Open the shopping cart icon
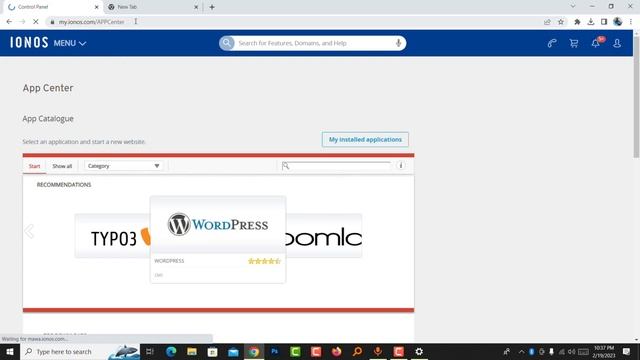640x360 pixels. [x=574, y=43]
